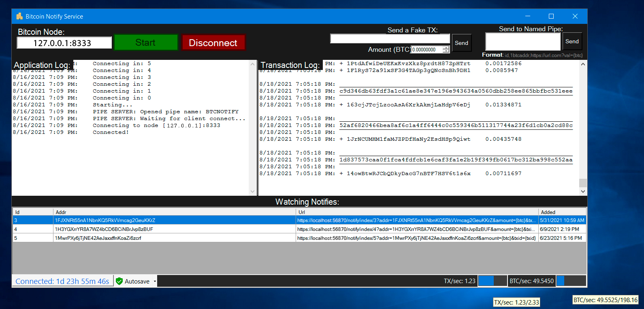Click the Transaction Log scroll up arrow
This screenshot has width=644, height=309.
(x=583, y=64)
